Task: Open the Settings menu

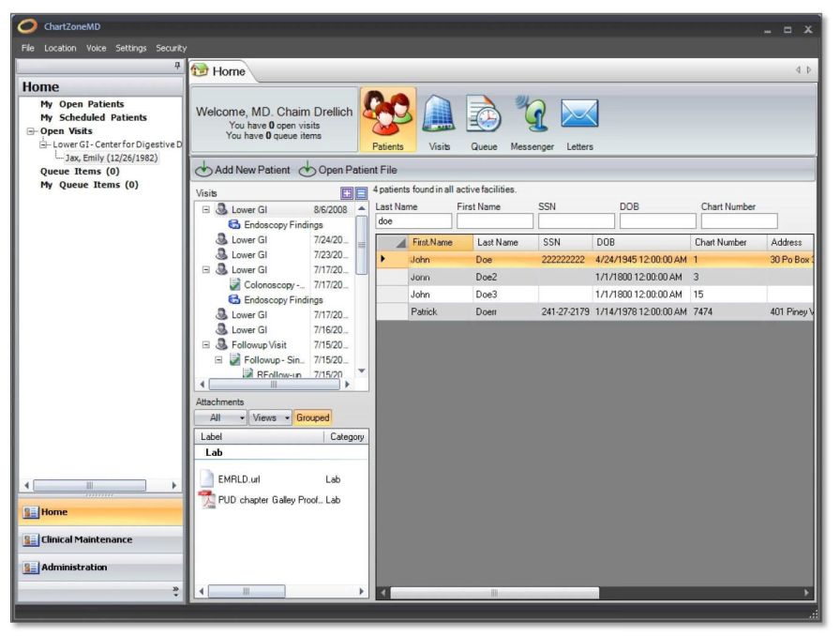Action: click(x=130, y=48)
